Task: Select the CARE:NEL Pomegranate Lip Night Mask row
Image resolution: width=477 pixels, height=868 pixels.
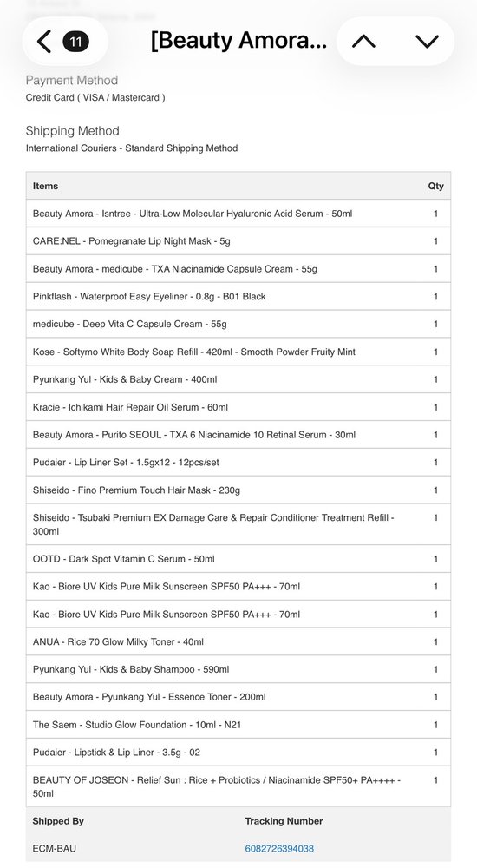Action: point(238,240)
